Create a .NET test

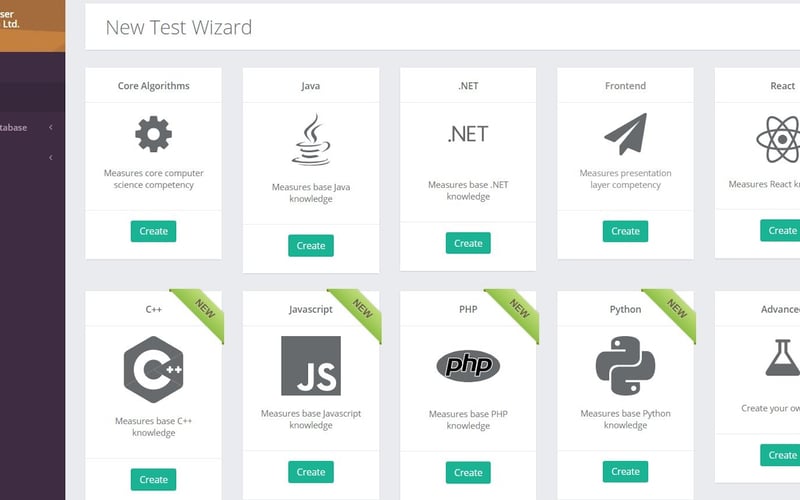468,243
